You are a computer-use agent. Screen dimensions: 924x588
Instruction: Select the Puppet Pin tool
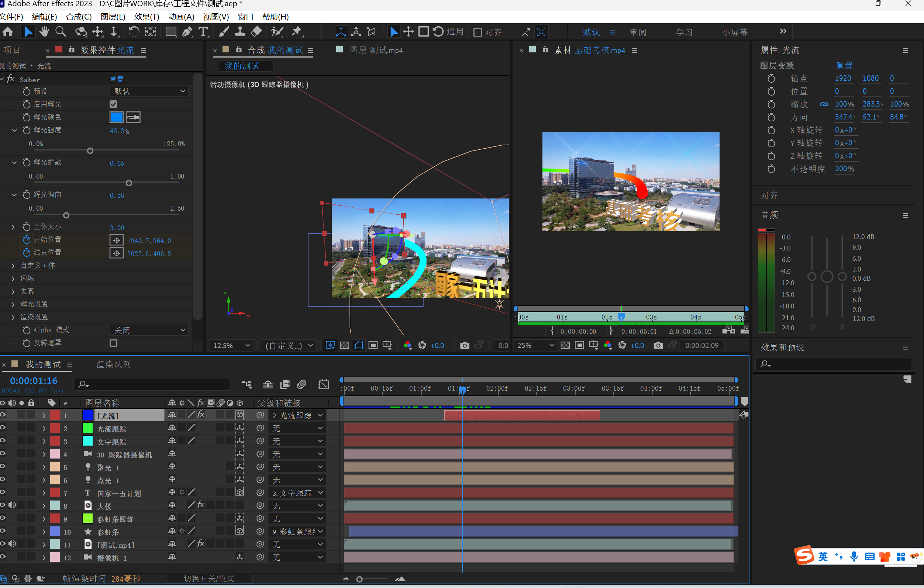click(297, 32)
